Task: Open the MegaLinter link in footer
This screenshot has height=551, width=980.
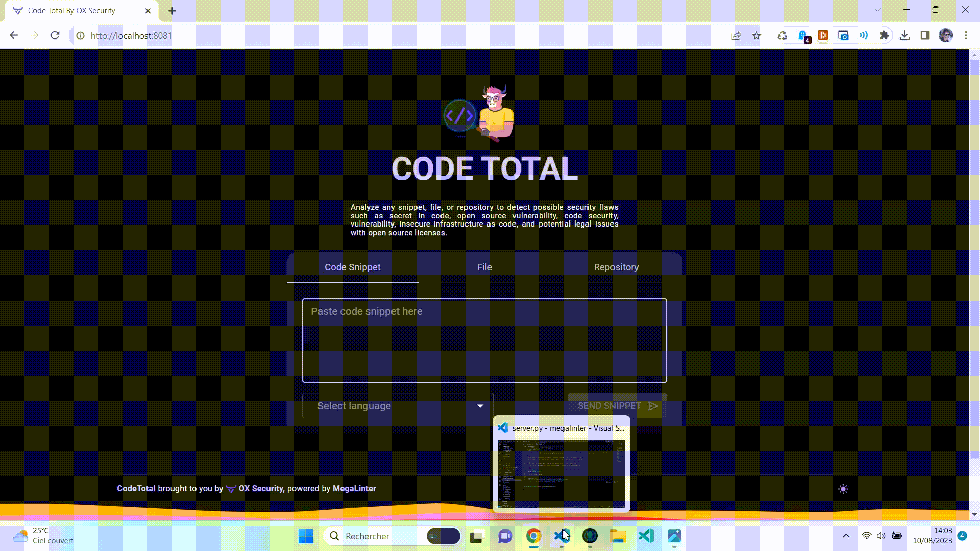Action: point(354,488)
